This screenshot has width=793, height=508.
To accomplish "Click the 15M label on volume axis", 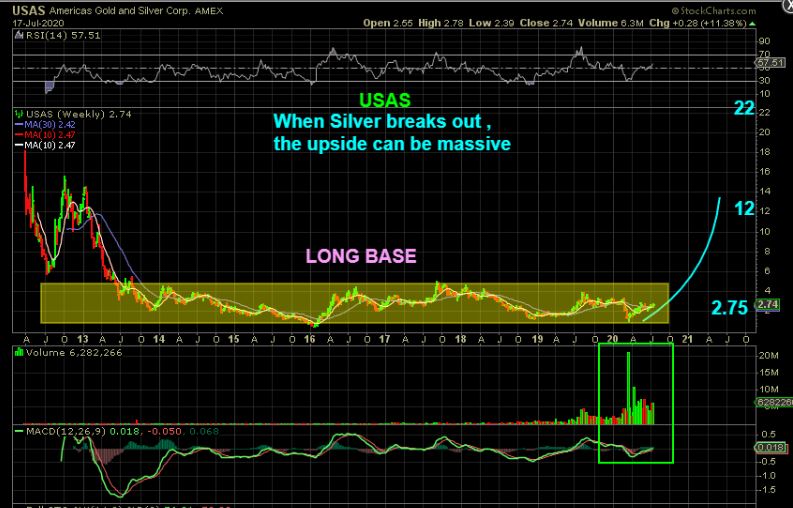I will click(769, 373).
